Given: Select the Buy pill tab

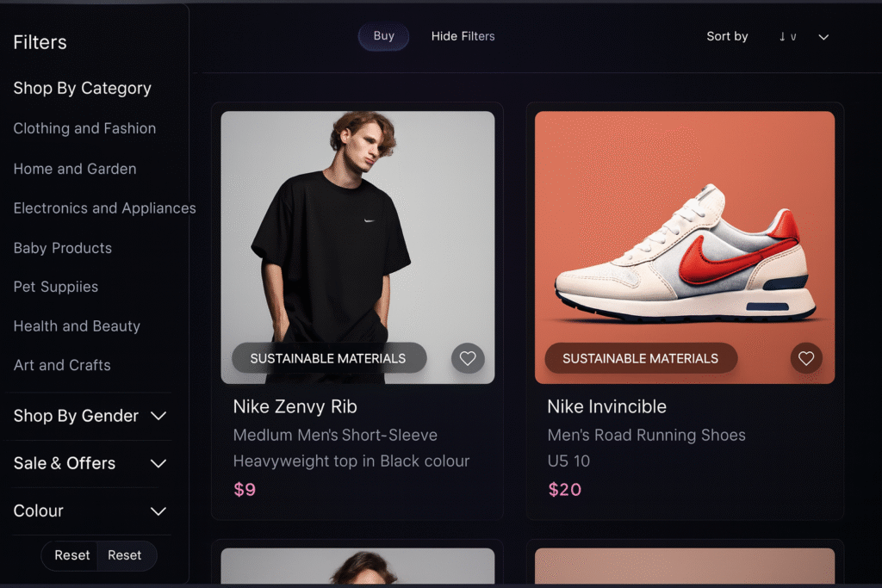Looking at the screenshot, I should pos(384,36).
